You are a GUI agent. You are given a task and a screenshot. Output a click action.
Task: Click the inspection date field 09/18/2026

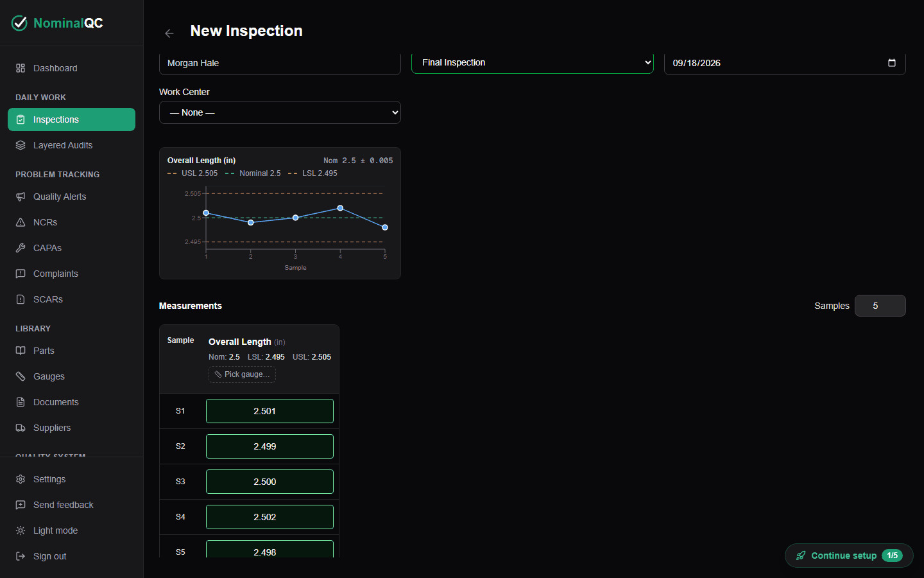click(785, 63)
